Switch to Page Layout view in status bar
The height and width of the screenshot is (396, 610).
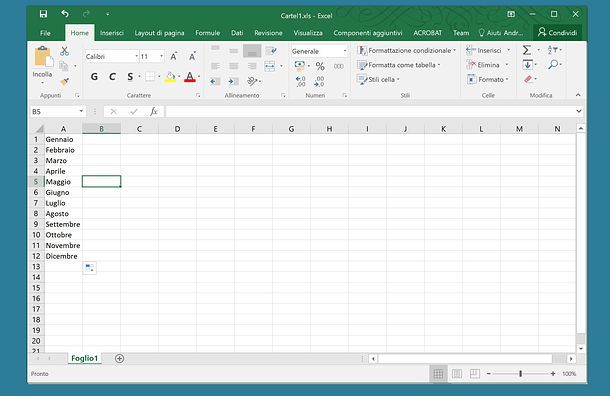(457, 374)
